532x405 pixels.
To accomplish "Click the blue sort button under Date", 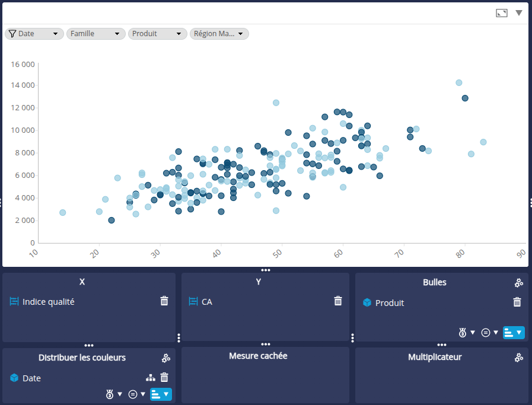I will point(161,394).
